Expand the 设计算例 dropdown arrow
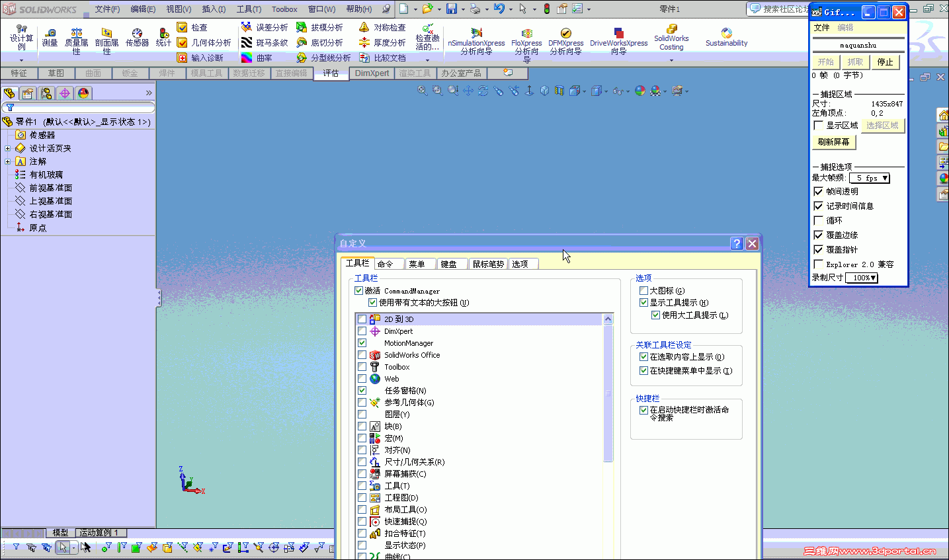The image size is (949, 560). pos(21,61)
